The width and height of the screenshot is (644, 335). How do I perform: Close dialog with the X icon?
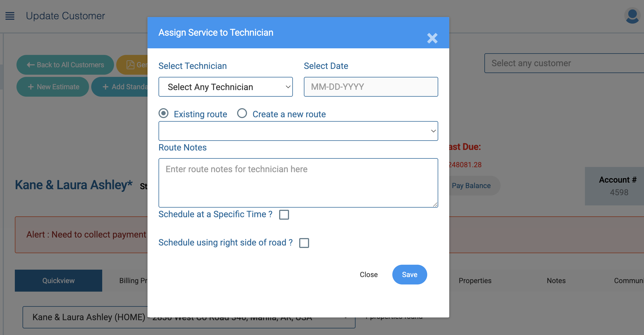[432, 38]
